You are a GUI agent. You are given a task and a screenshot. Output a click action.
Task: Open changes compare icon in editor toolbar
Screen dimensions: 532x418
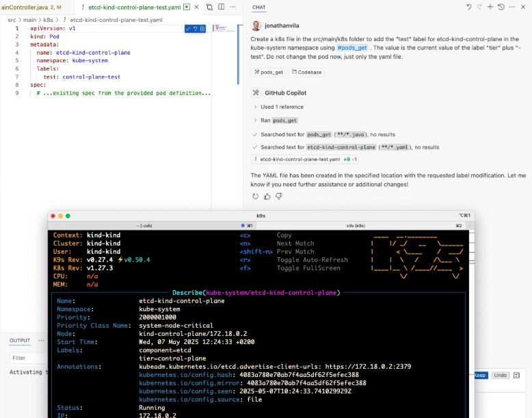(209, 7)
